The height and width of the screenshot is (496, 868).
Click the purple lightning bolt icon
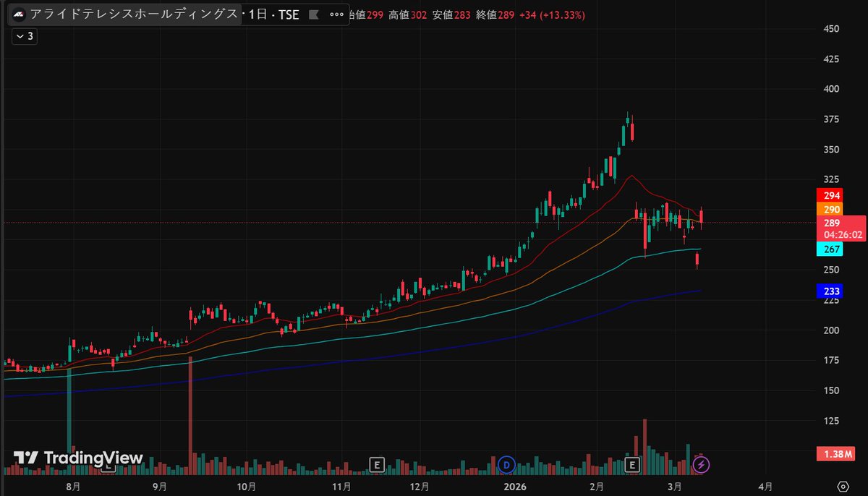pos(700,464)
